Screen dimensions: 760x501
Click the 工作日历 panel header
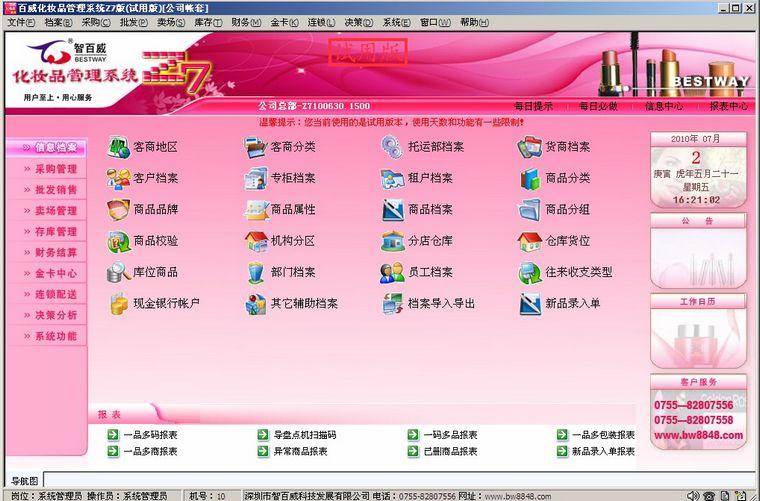(697, 301)
